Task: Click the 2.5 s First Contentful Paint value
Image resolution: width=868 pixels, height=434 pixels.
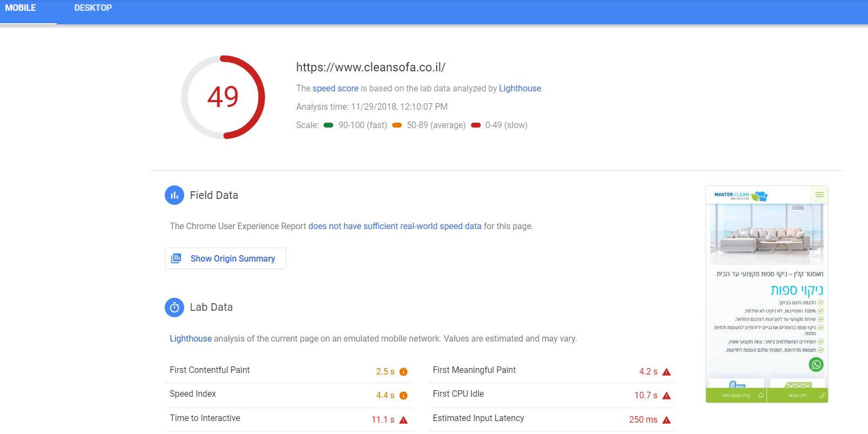Action: [x=385, y=372]
